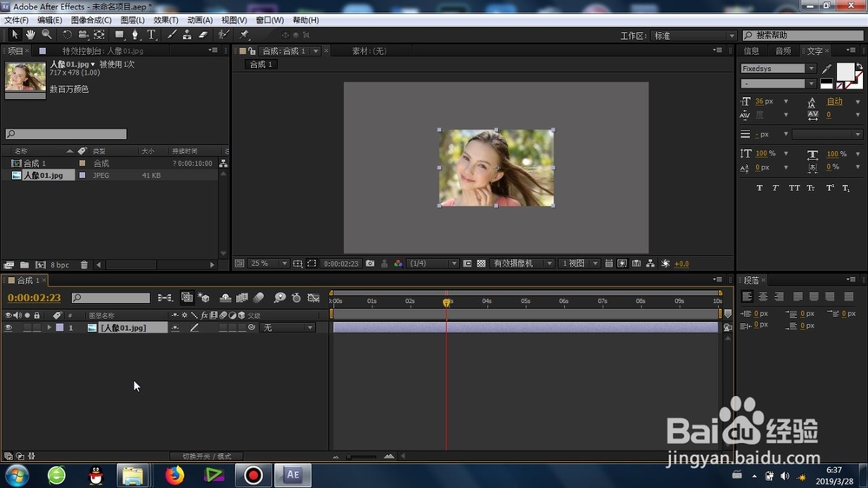The image size is (868, 488).
Task: Click delete trash icon in project panel
Action: pyautogui.click(x=84, y=265)
